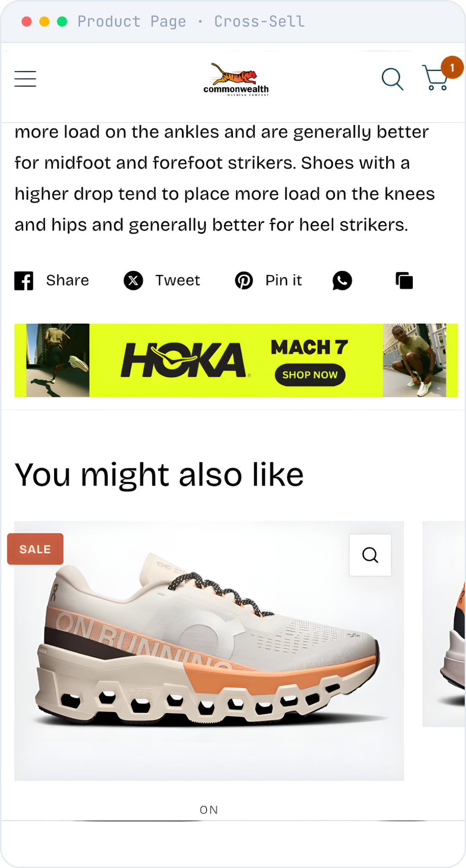Click the ON brand label

coord(209,810)
